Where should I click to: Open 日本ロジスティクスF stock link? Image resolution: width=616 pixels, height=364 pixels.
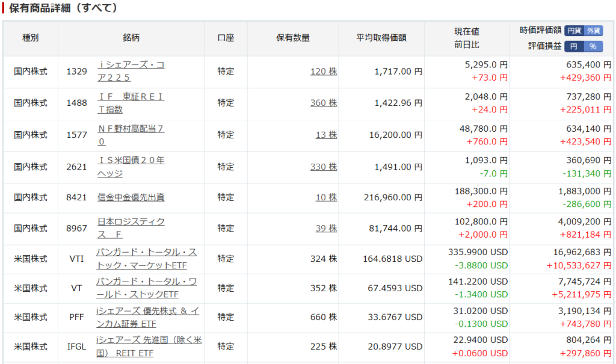(x=131, y=222)
